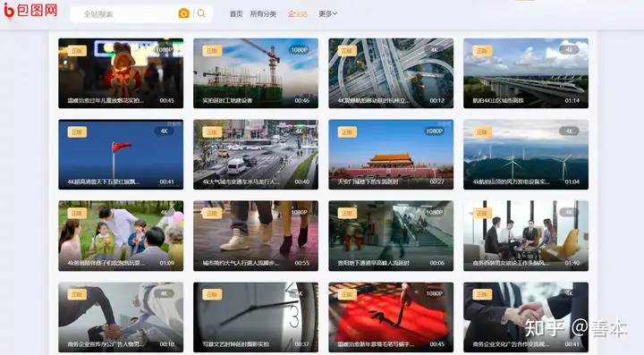The image size is (644, 355).
Task: Click the 4K badge on the wind turbine video
Action: 569,131
